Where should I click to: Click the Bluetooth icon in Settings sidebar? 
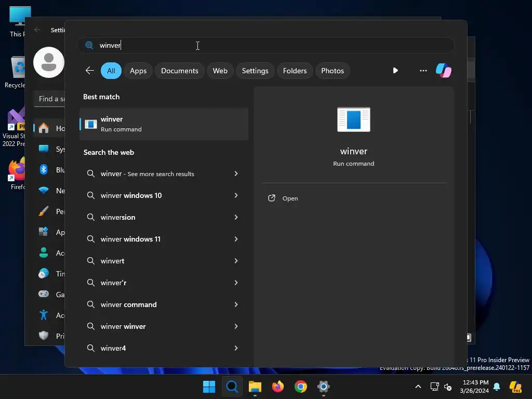pos(44,169)
